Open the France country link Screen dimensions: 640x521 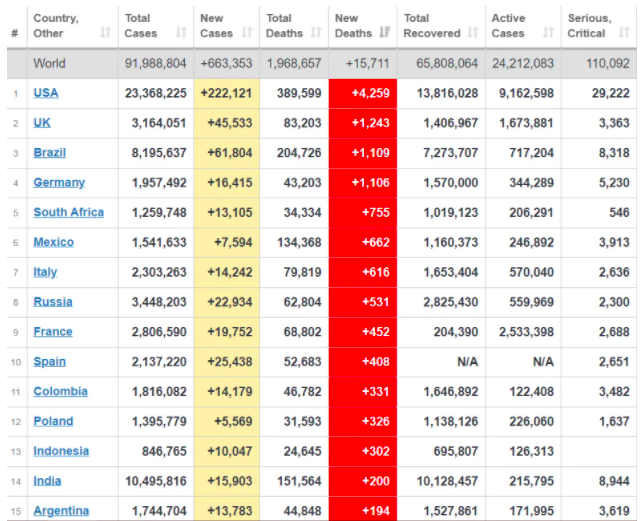point(53,332)
